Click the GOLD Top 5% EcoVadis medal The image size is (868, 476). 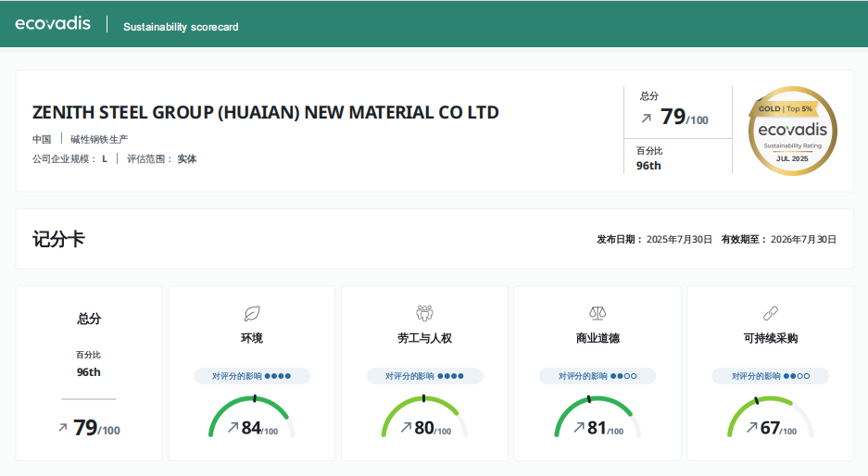click(792, 132)
